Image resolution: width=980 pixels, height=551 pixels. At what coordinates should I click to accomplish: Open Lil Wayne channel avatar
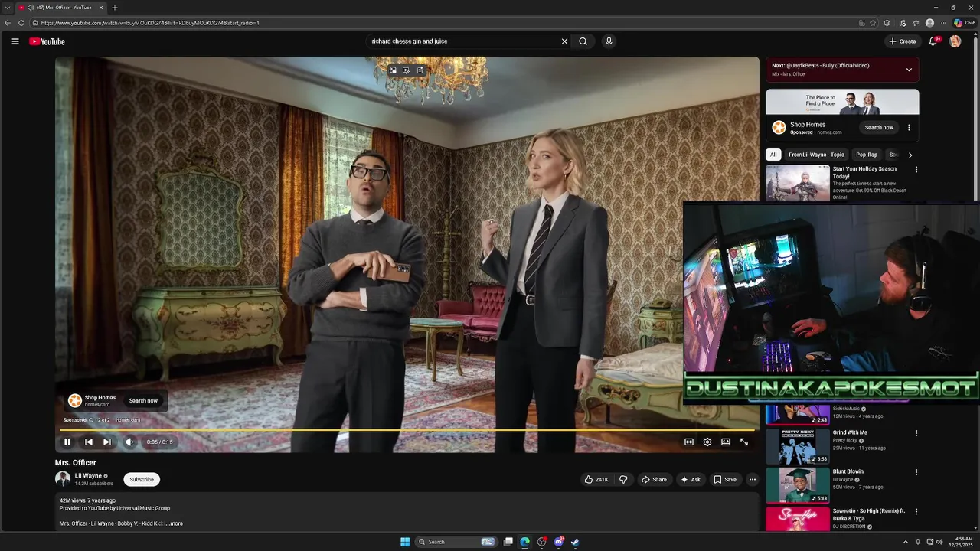click(63, 479)
